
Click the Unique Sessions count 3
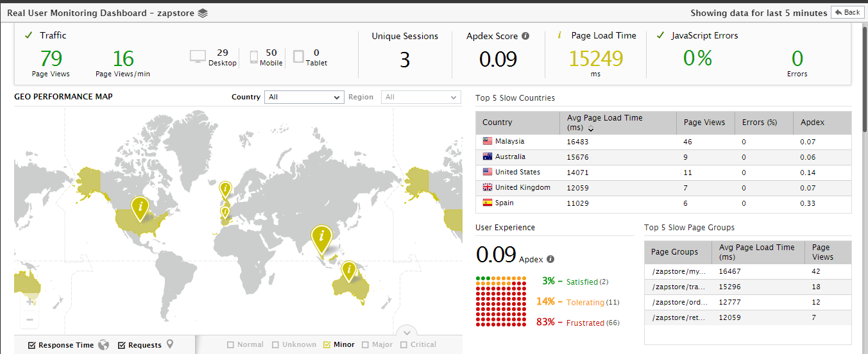click(x=405, y=60)
